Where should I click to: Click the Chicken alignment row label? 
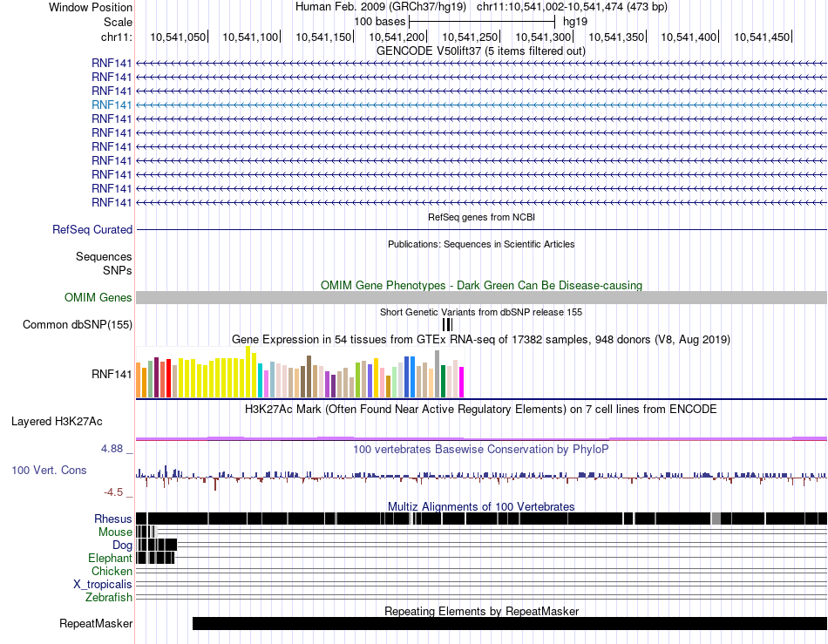tap(112, 571)
